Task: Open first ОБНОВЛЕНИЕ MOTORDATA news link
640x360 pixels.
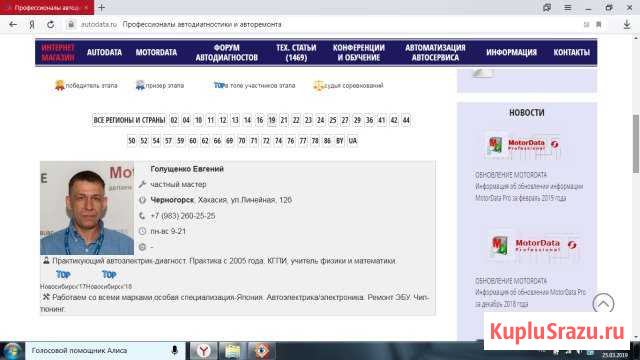Action: point(511,175)
